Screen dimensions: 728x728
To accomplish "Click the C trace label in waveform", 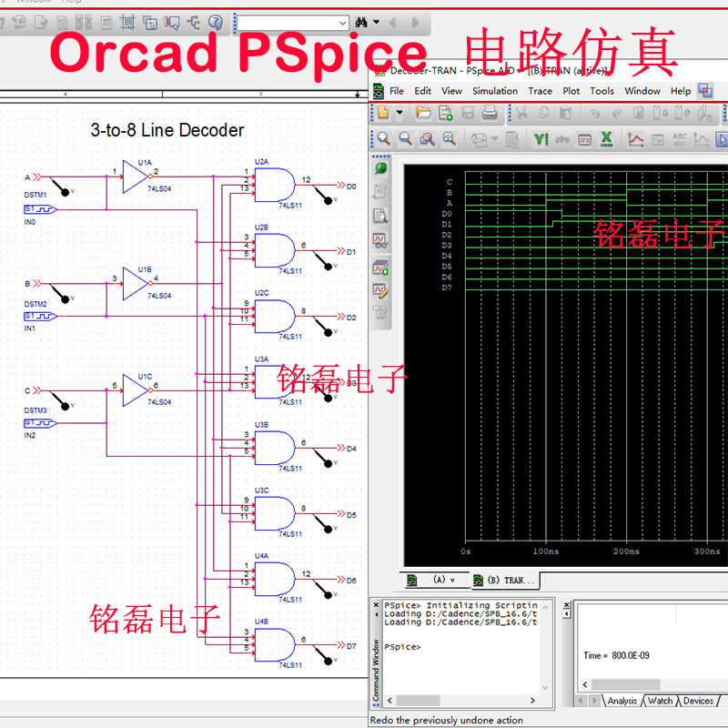I will 449,182.
